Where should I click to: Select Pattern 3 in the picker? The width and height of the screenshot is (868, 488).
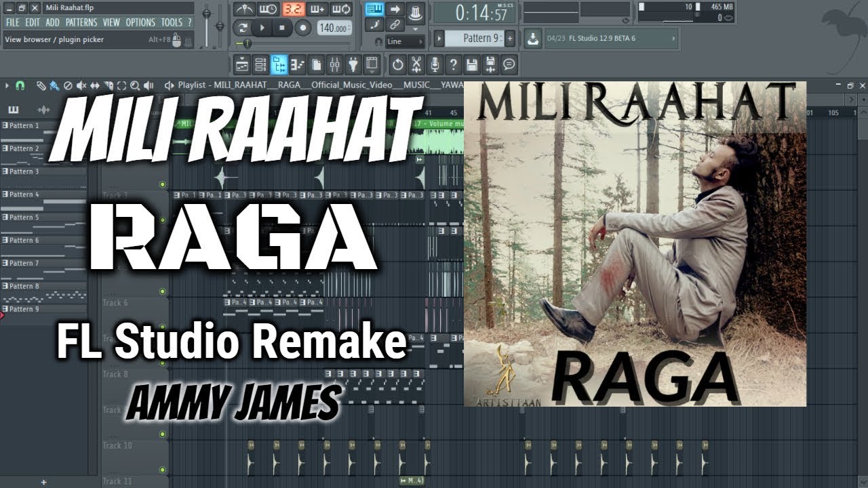click(x=43, y=171)
